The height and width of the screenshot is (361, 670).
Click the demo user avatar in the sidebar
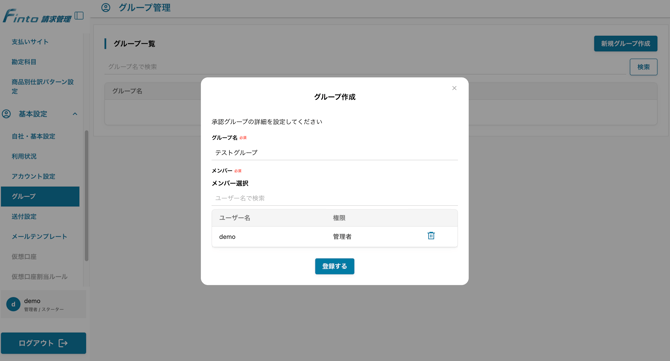click(13, 304)
